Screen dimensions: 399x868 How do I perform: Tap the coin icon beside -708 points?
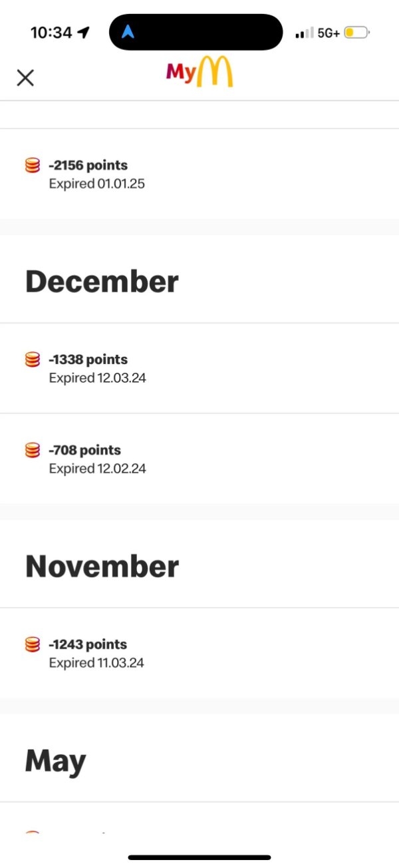(33, 451)
